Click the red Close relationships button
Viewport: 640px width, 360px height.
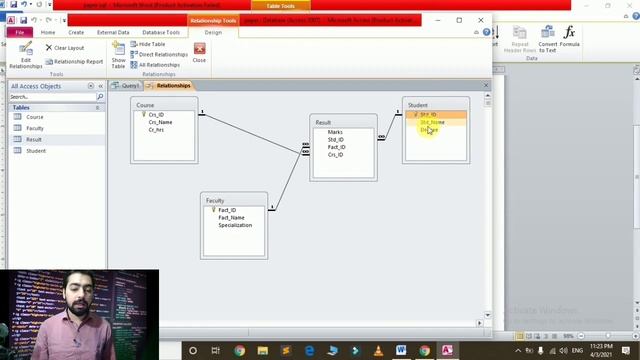pos(199,53)
